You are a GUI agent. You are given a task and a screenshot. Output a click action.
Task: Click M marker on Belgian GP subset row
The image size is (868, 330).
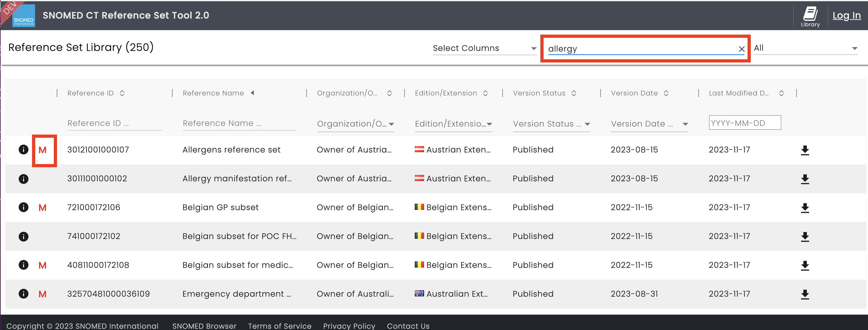tap(43, 208)
